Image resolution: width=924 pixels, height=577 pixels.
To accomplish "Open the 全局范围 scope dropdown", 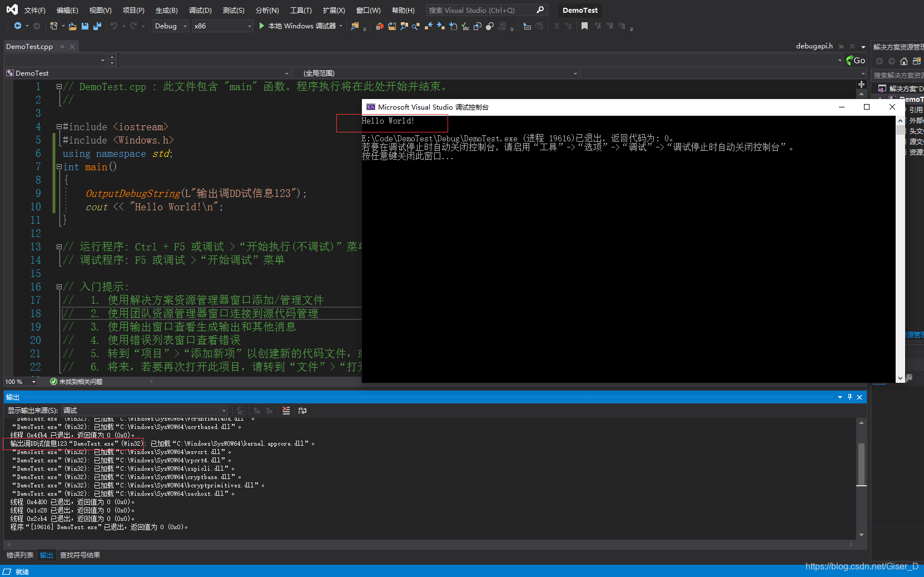I will coord(436,73).
